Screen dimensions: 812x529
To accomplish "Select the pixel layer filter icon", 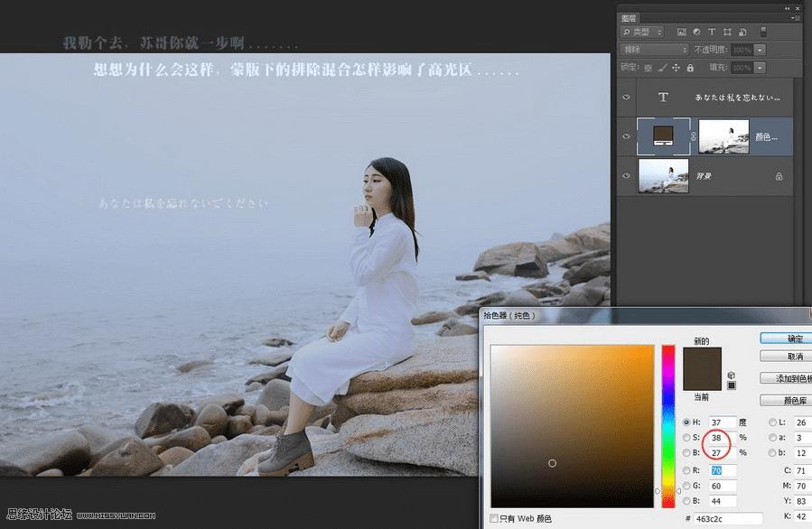I will click(682, 32).
